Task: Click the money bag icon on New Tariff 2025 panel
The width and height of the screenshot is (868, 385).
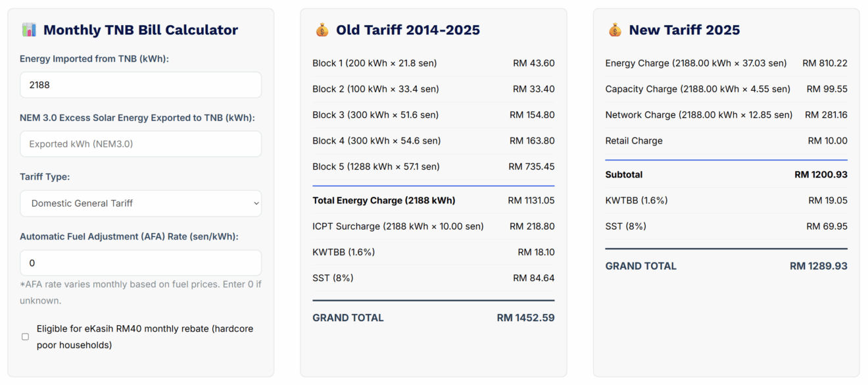Action: coord(612,29)
